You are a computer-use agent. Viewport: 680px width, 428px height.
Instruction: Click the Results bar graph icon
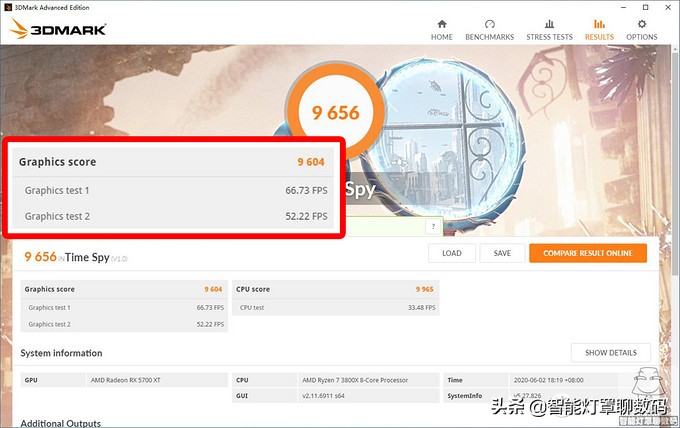(x=599, y=25)
